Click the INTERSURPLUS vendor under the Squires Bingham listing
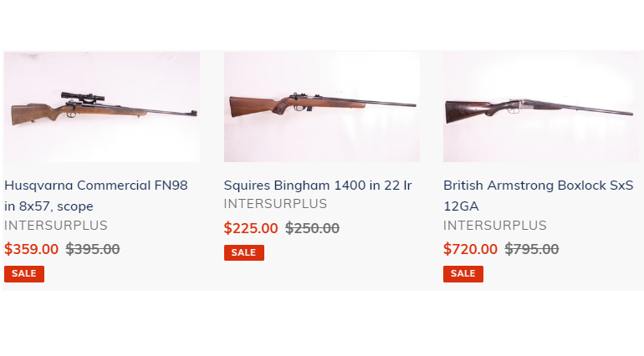Viewport: 644px width, 356px height. (275, 204)
